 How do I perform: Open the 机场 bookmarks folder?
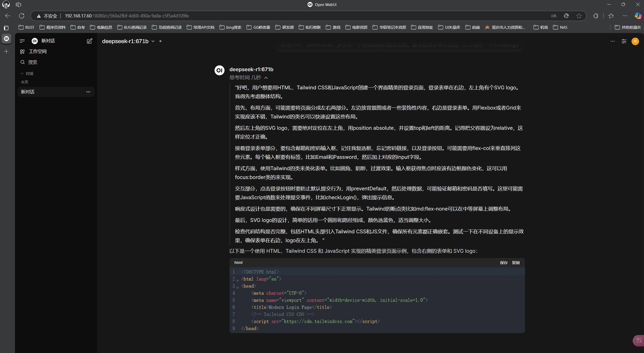(541, 27)
